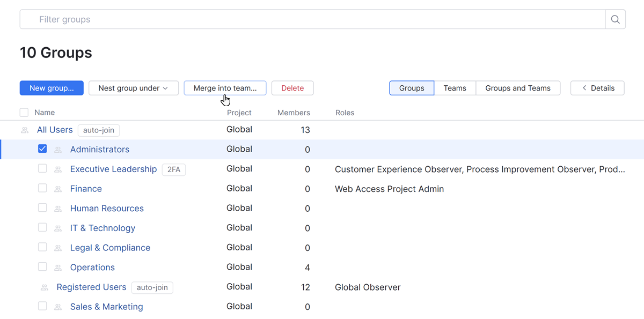Viewport: 644px width, 319px height.
Task: Focus the Filter groups search field
Action: 311,19
